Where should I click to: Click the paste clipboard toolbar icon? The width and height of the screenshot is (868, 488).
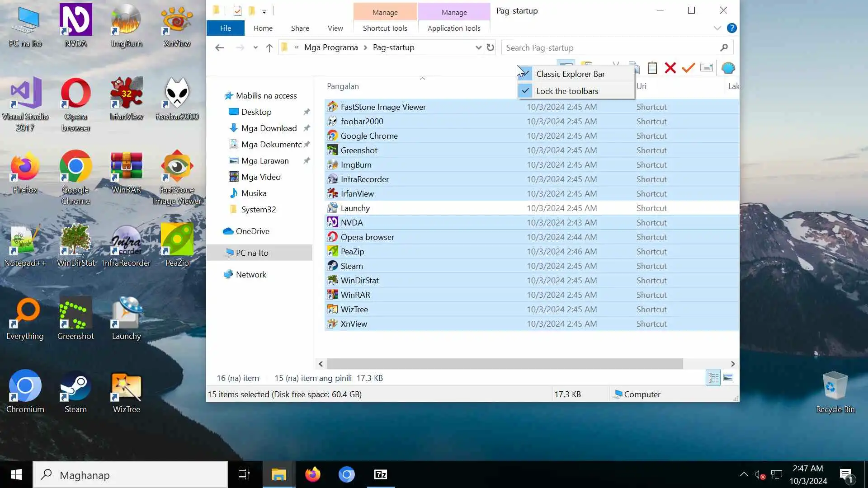tap(652, 68)
